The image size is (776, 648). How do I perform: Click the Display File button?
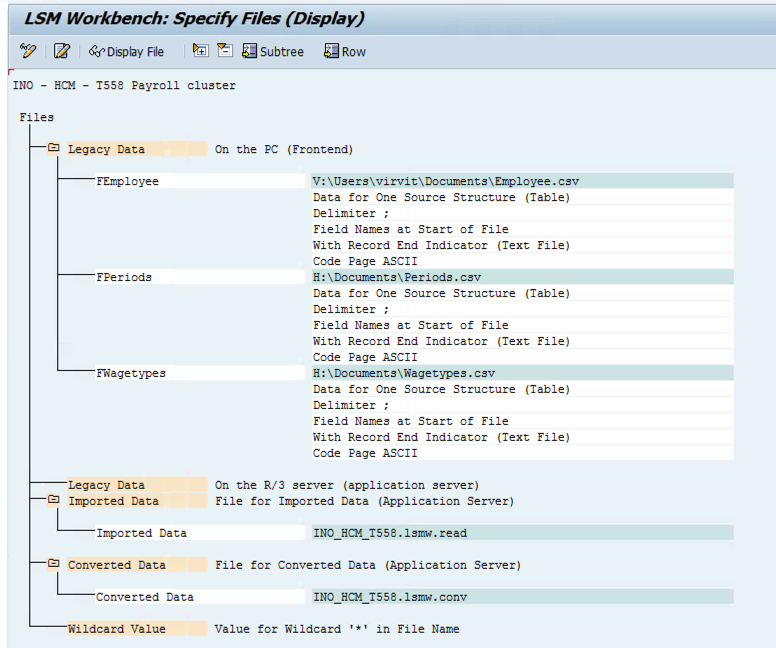pos(126,51)
